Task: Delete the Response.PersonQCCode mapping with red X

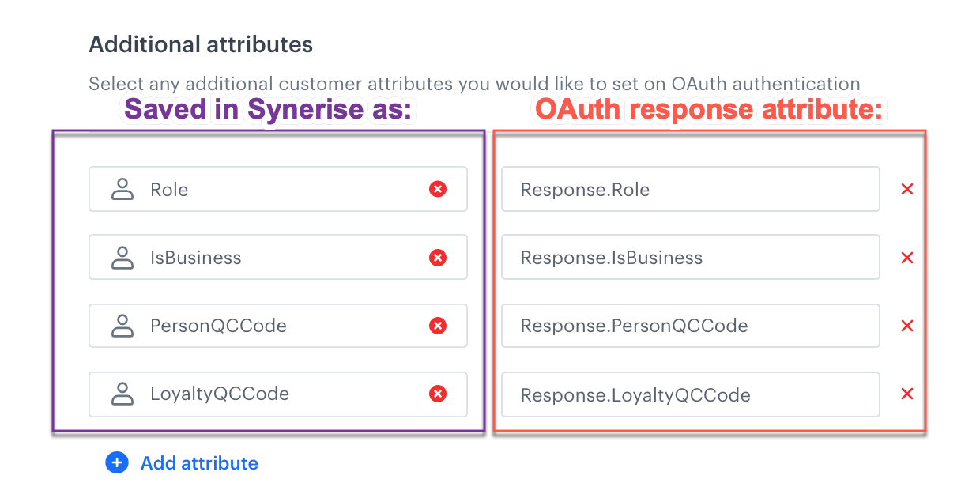Action: [x=906, y=326]
